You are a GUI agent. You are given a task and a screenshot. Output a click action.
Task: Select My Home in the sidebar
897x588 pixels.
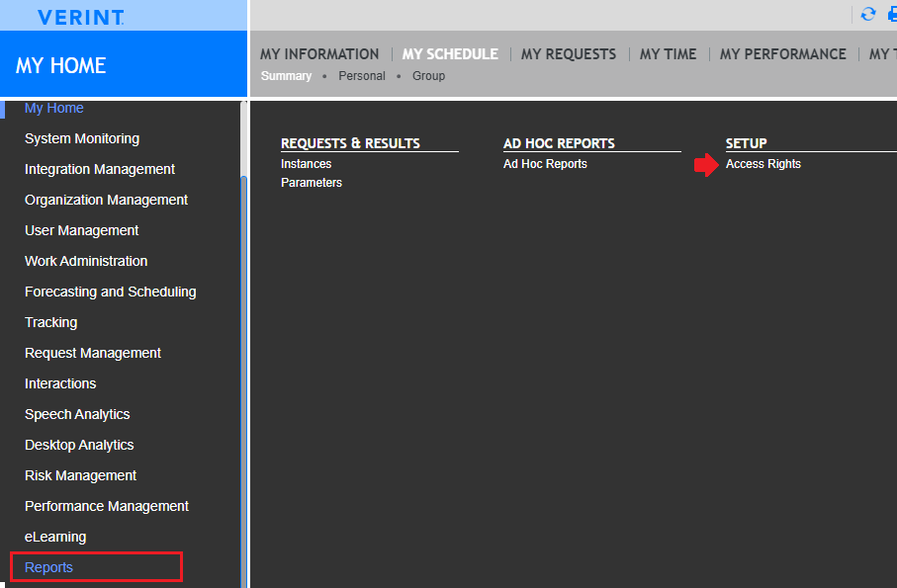click(x=53, y=108)
